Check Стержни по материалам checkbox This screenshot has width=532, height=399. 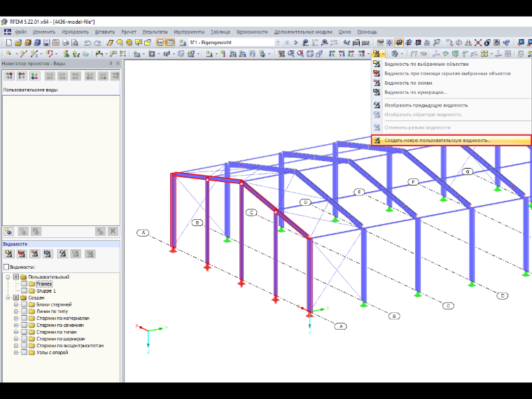pos(24,318)
